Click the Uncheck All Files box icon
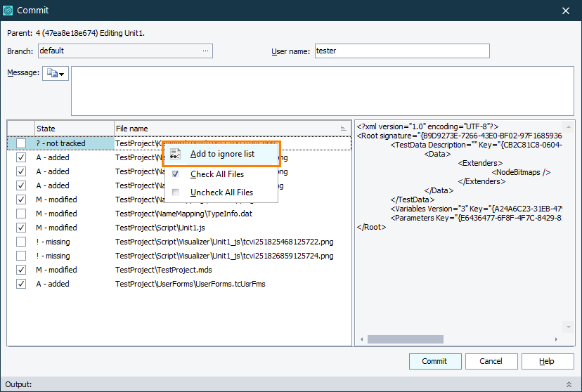This screenshot has height=392, width=582. pos(176,192)
